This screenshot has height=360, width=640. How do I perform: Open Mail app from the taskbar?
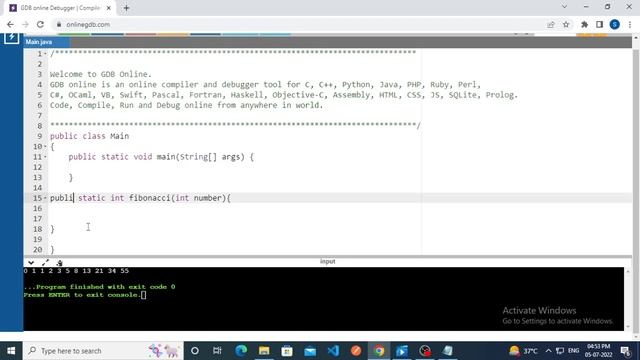point(310,351)
